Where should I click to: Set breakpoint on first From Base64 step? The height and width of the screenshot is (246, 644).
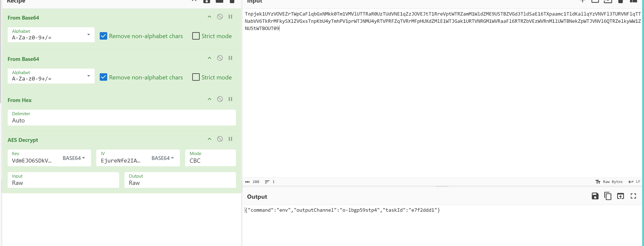coord(230,17)
